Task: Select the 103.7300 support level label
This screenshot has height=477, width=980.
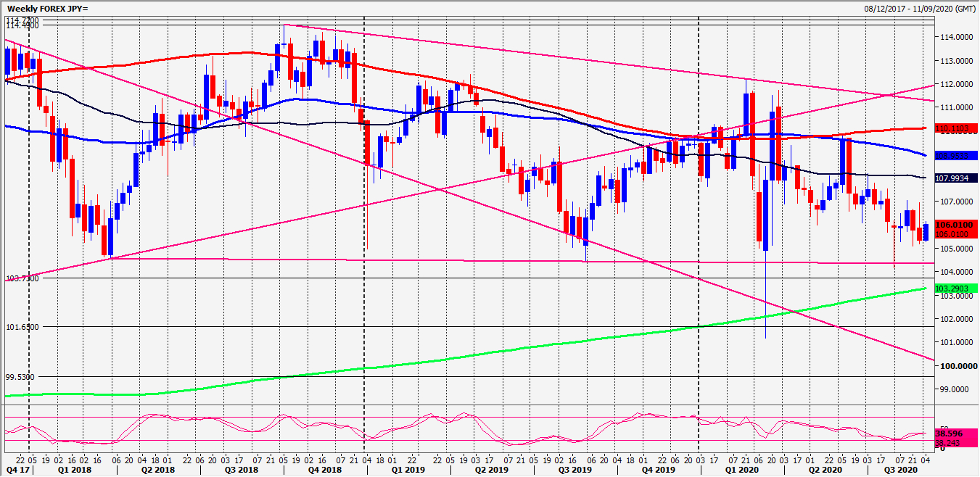Action: tap(20, 278)
